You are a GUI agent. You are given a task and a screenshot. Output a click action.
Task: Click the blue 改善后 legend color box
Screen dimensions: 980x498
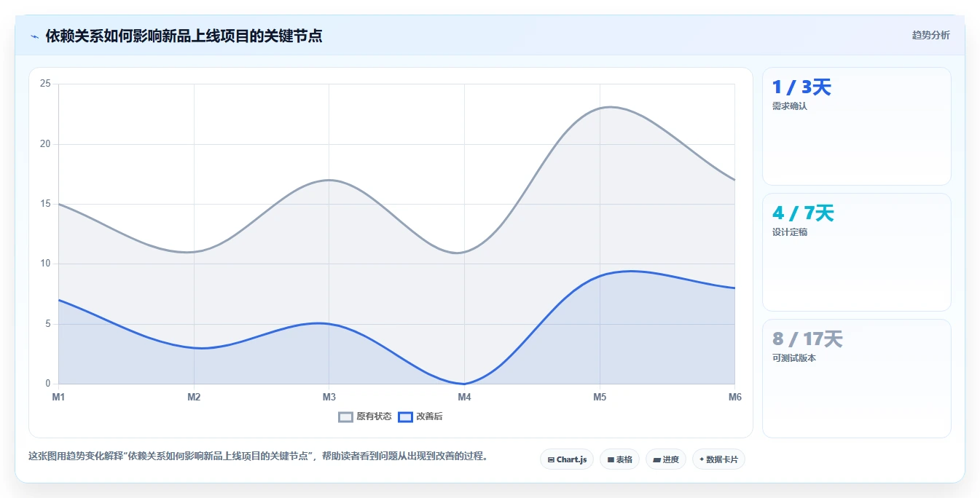pos(406,416)
